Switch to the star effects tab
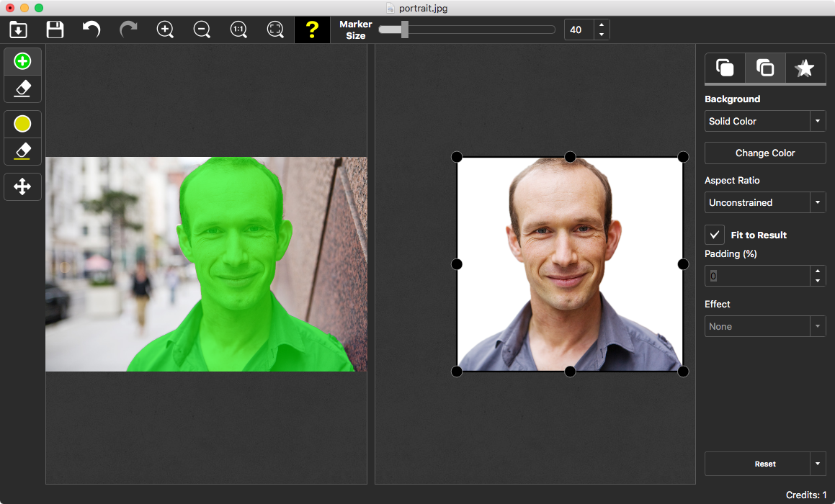The width and height of the screenshot is (835, 504). pyautogui.click(x=804, y=68)
